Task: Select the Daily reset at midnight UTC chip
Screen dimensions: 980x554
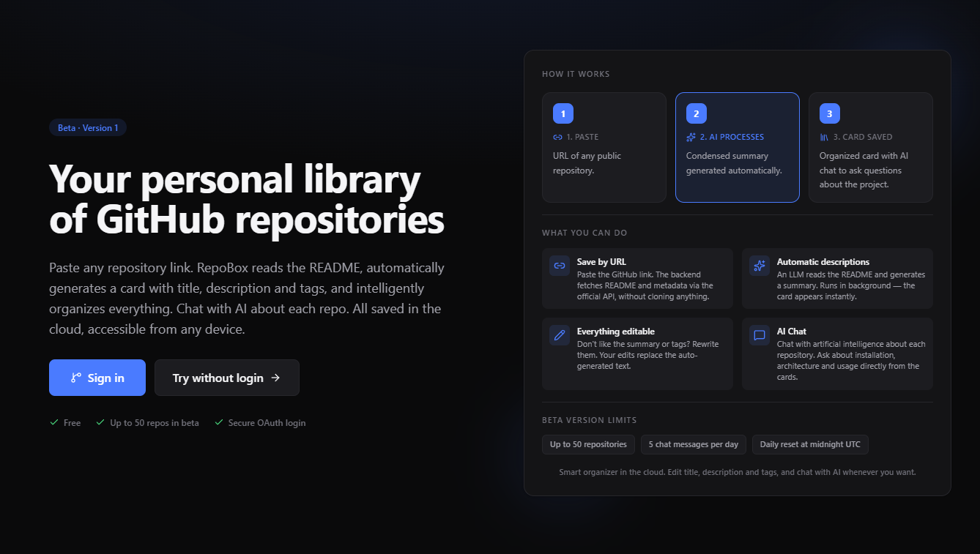Action: click(x=810, y=444)
